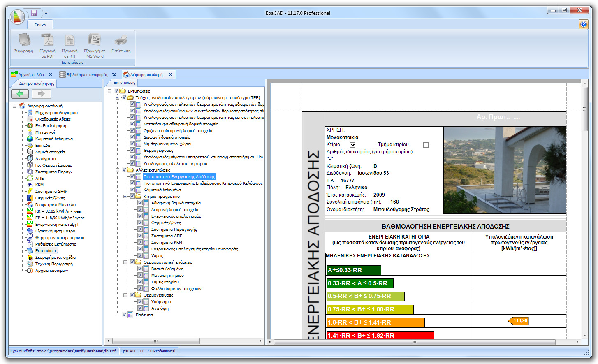The width and height of the screenshot is (598, 364).
Task: Uncheck the Πρότυπα checkbox
Action: [125, 315]
